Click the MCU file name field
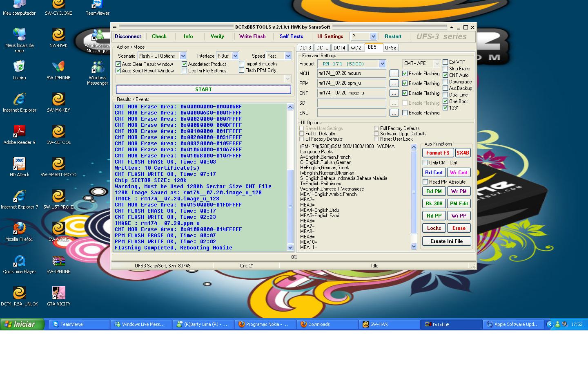Viewport: 588px width, 368px height. [x=352, y=74]
